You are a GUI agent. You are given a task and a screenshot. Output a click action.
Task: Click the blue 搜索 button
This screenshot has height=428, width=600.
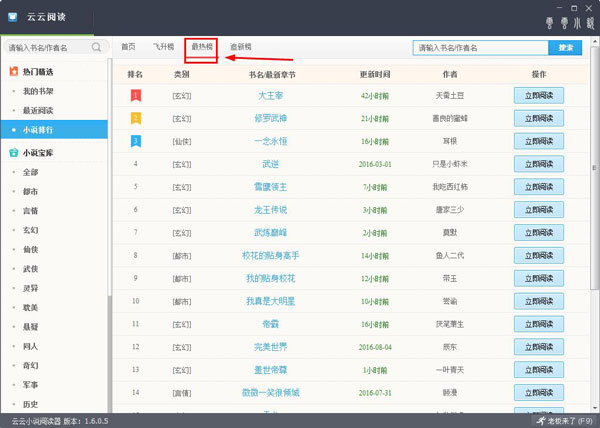(565, 48)
